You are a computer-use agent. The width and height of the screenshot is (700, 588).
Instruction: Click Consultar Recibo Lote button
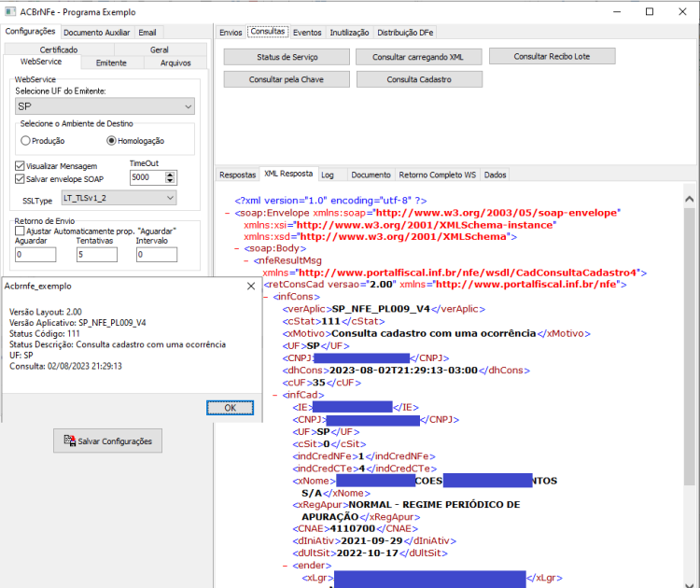pyautogui.click(x=552, y=56)
